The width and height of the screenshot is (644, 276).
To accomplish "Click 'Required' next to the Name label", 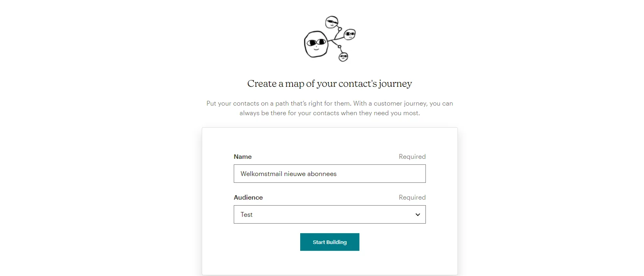I will [x=412, y=157].
